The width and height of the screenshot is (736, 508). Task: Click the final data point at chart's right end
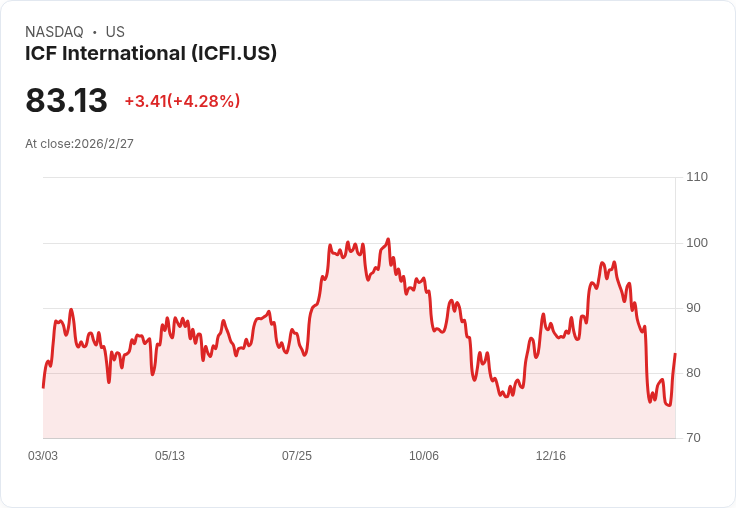[675, 354]
